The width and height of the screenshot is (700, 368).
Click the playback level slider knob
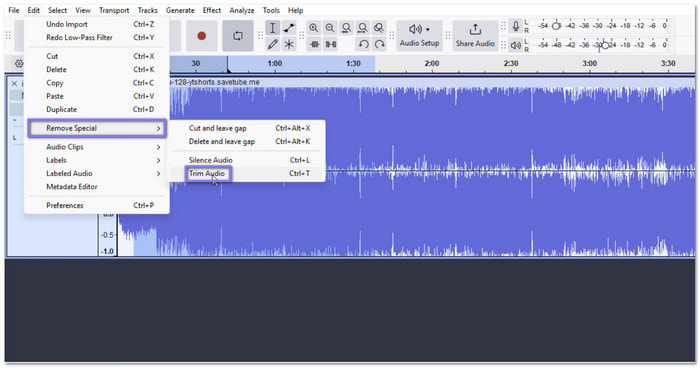[604, 45]
